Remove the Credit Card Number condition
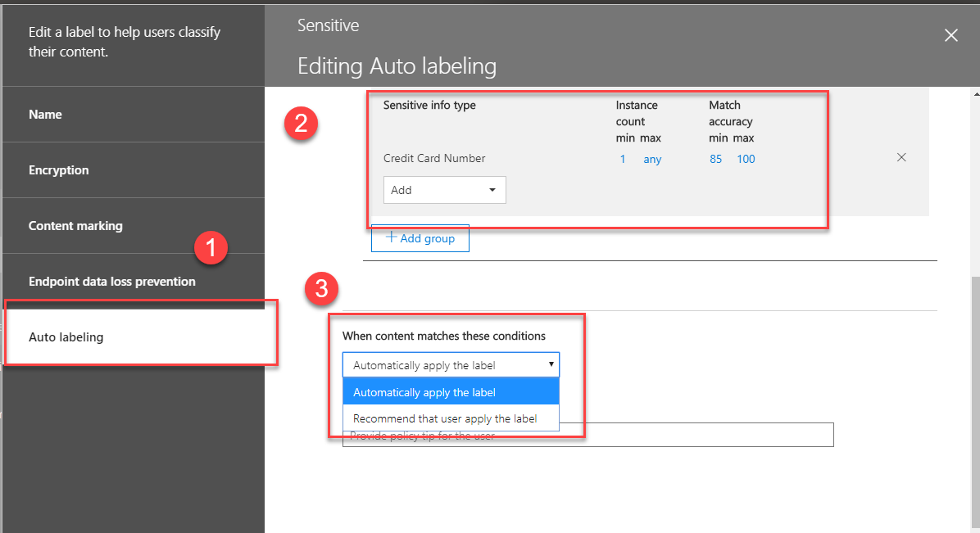The height and width of the screenshot is (533, 980). point(901,156)
